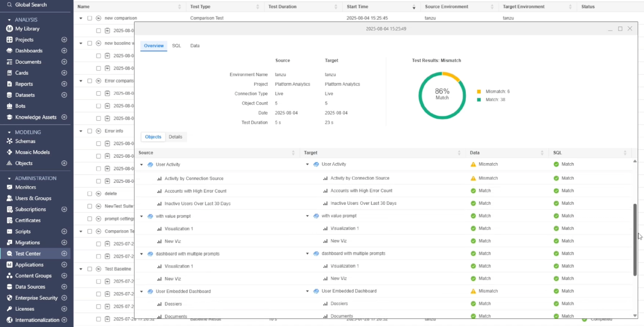Click the Test Center magnifier icon in sidebar

coord(9,254)
